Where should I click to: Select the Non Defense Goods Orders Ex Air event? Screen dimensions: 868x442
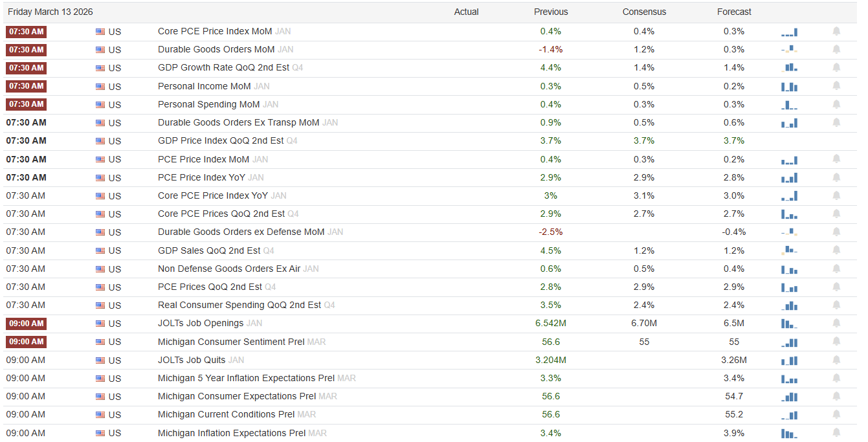(229, 269)
